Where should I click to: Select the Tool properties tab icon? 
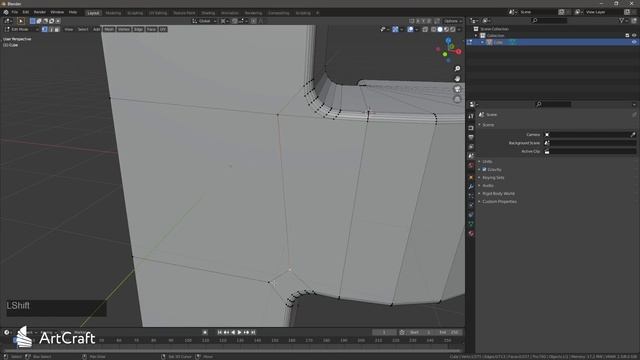471,116
